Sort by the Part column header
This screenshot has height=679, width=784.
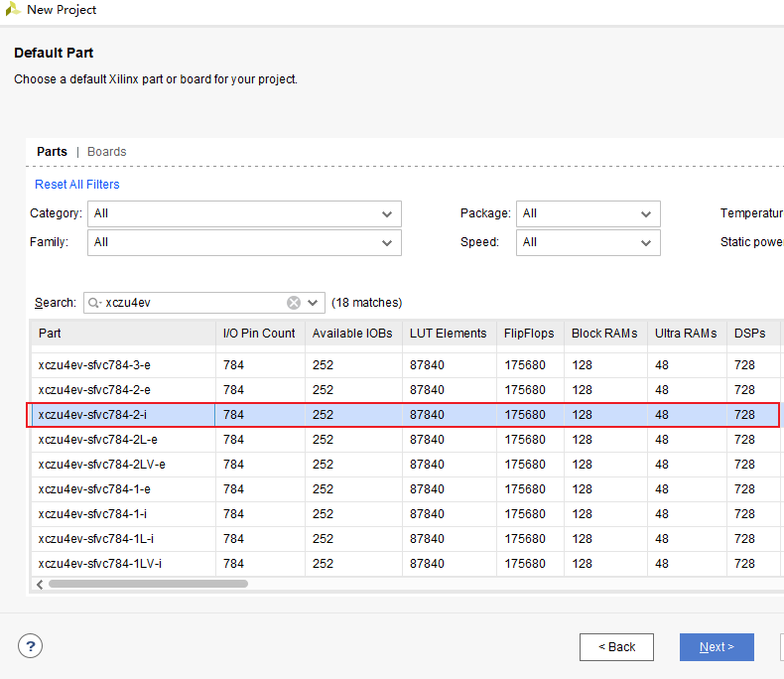(x=123, y=334)
